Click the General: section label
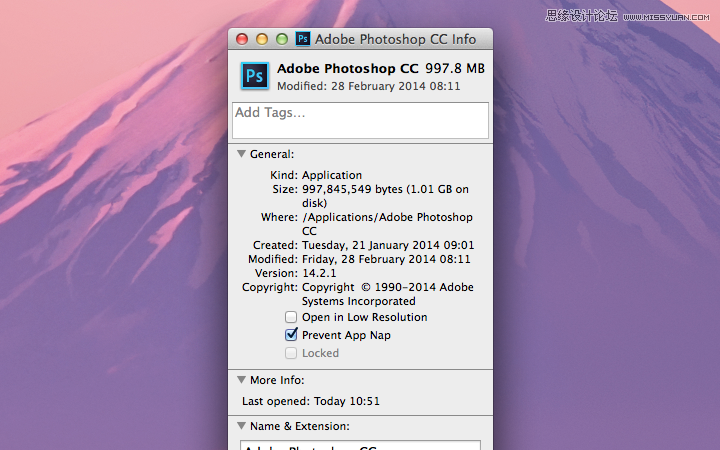 [272, 154]
